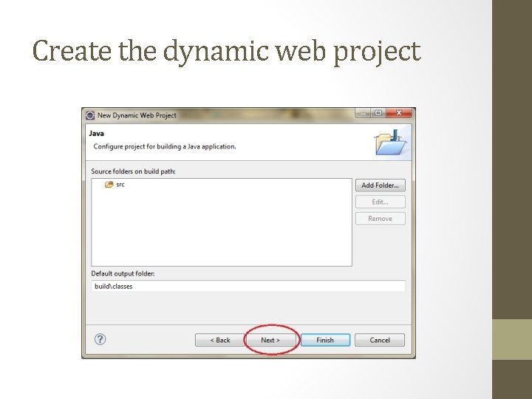Click the Java folder wizard banner icon
The width and height of the screenshot is (532, 399).
391,142
